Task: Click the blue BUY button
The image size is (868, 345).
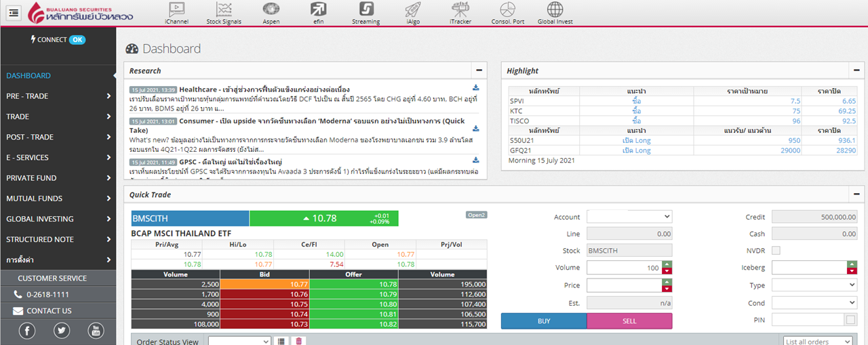Action: point(544,321)
